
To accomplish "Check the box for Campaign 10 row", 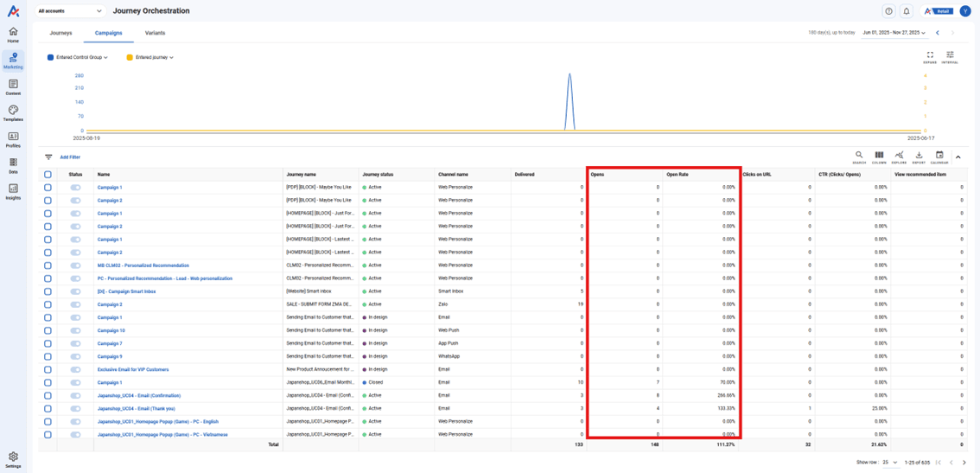I will point(48,330).
